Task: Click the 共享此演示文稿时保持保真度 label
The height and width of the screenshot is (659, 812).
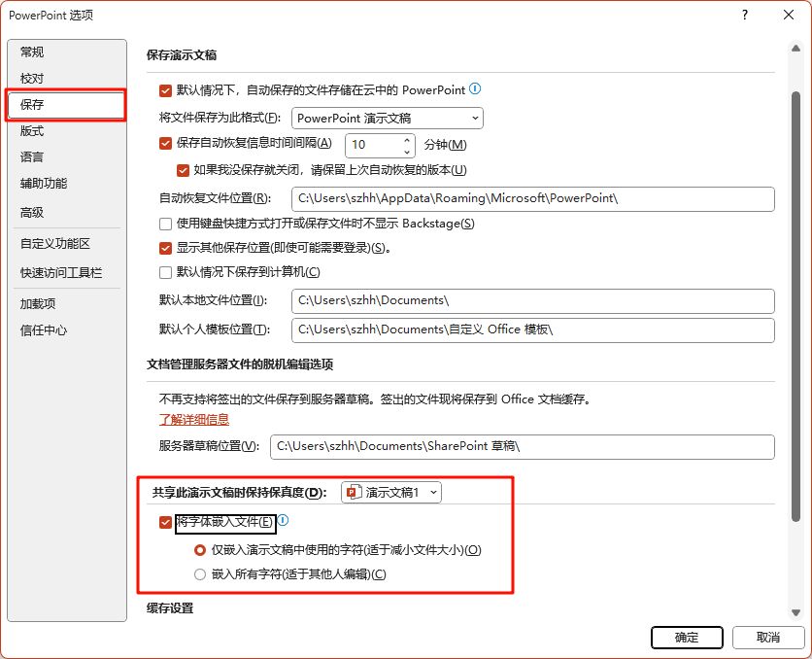Action: pyautogui.click(x=240, y=493)
